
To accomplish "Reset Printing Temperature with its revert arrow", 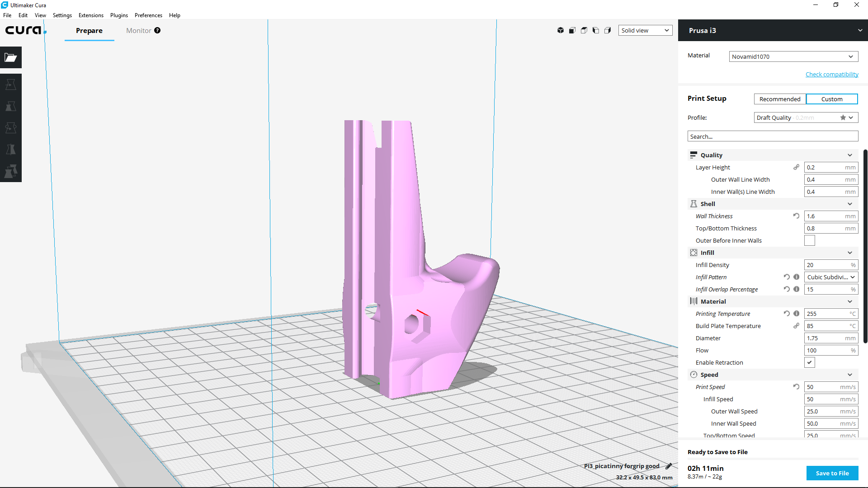I will point(787,314).
